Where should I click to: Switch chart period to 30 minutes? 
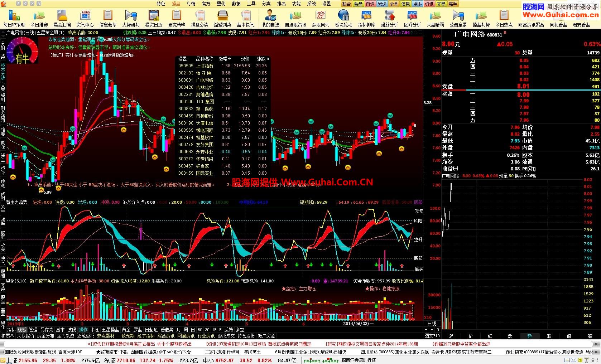point(207,330)
